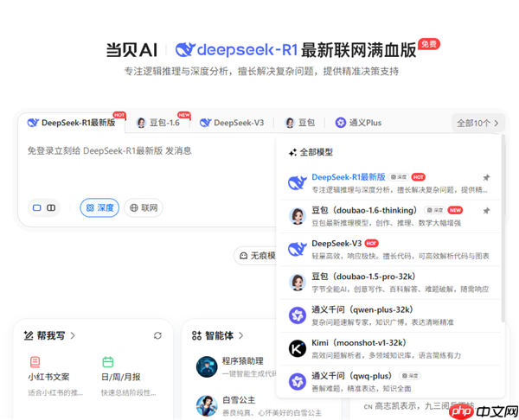Image resolution: width=519 pixels, height=420 pixels.
Task: Click 通义千问 logo in qwen-plus-32k row
Action: click(x=298, y=315)
